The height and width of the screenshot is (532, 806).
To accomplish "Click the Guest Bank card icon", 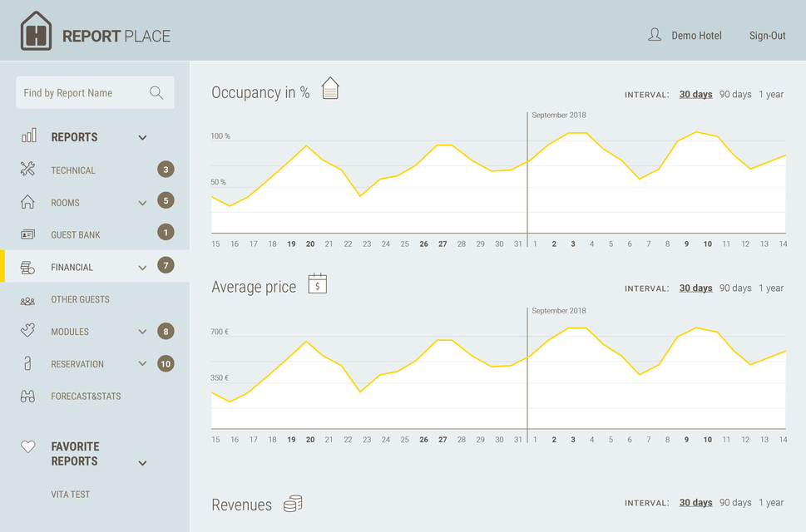I will [27, 235].
